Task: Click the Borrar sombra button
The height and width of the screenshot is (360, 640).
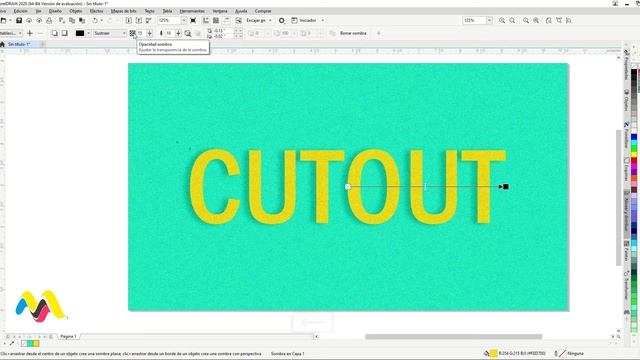Action: pos(353,33)
